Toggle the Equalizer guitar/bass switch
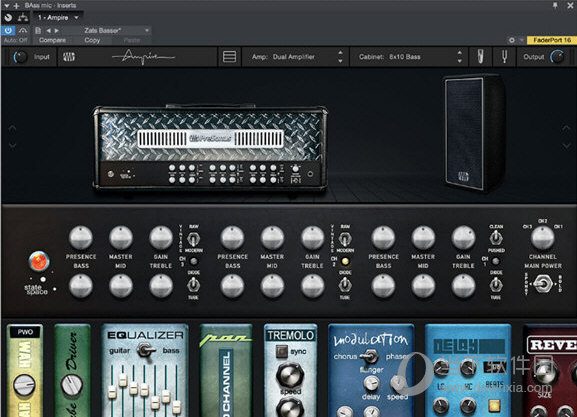577x417 pixels. (146, 350)
